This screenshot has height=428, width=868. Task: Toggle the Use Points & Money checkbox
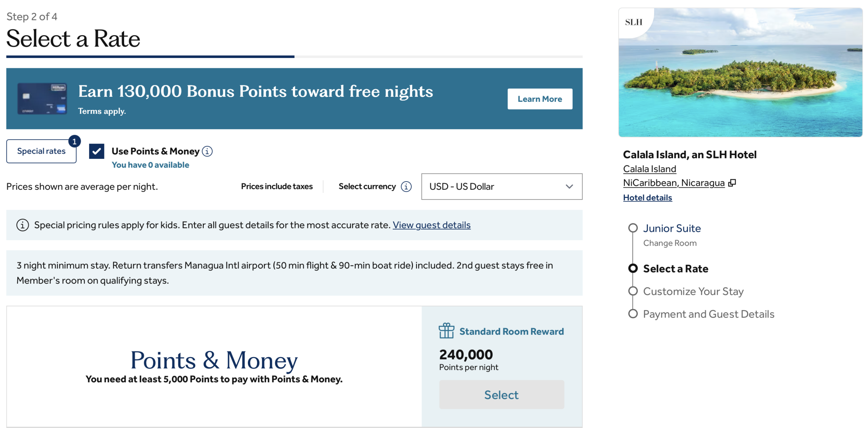click(97, 151)
